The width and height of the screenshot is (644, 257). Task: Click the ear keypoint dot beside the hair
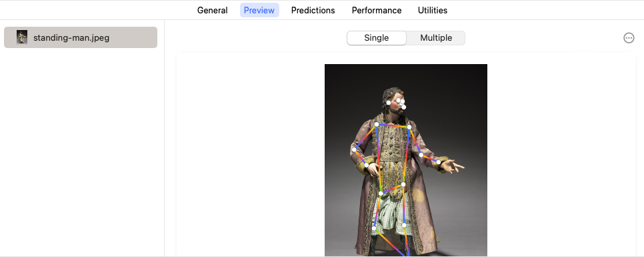pos(389,102)
